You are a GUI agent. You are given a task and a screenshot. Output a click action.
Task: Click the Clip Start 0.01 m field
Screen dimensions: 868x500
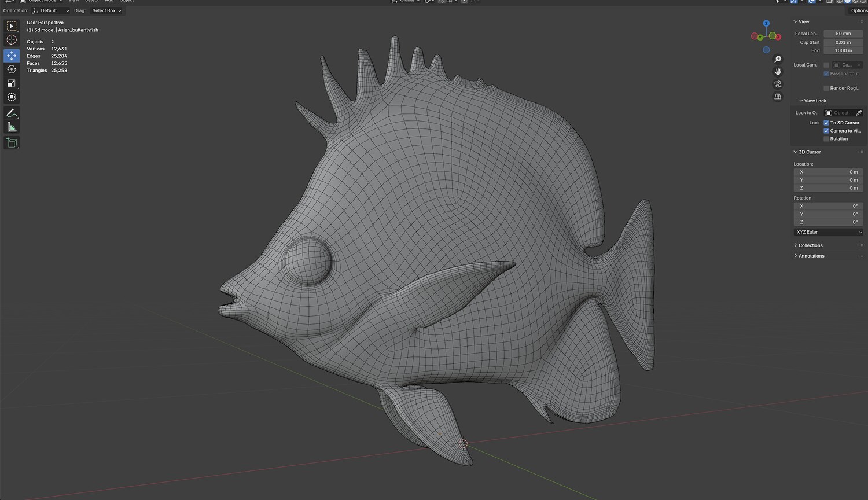click(843, 42)
